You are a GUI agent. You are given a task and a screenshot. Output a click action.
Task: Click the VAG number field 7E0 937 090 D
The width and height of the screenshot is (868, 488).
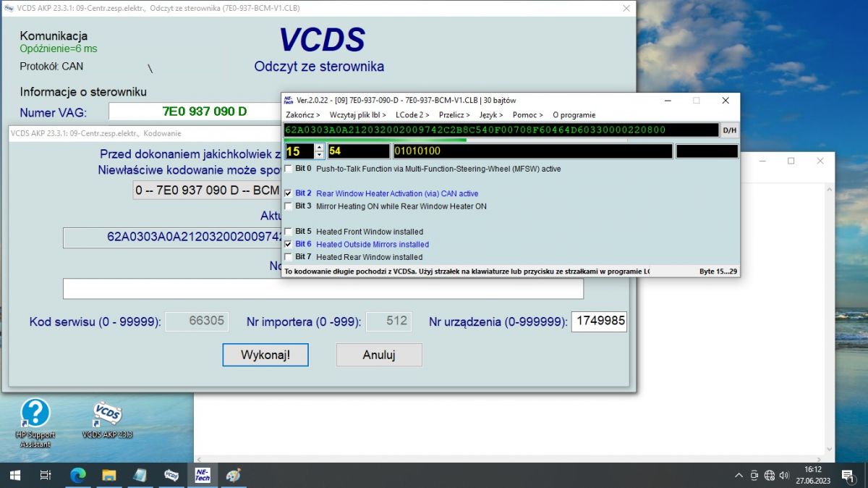click(x=195, y=112)
